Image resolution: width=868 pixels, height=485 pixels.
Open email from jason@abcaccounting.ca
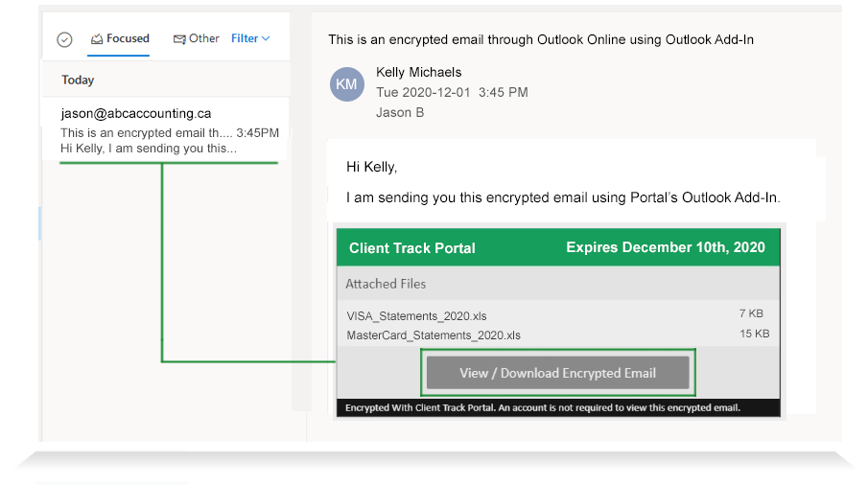point(166,130)
